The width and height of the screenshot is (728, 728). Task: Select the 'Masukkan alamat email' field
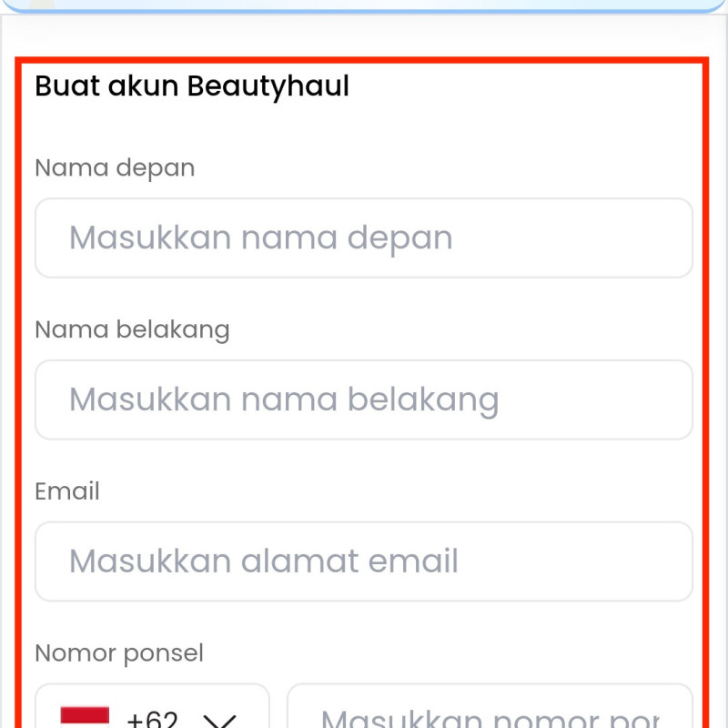[x=364, y=561]
